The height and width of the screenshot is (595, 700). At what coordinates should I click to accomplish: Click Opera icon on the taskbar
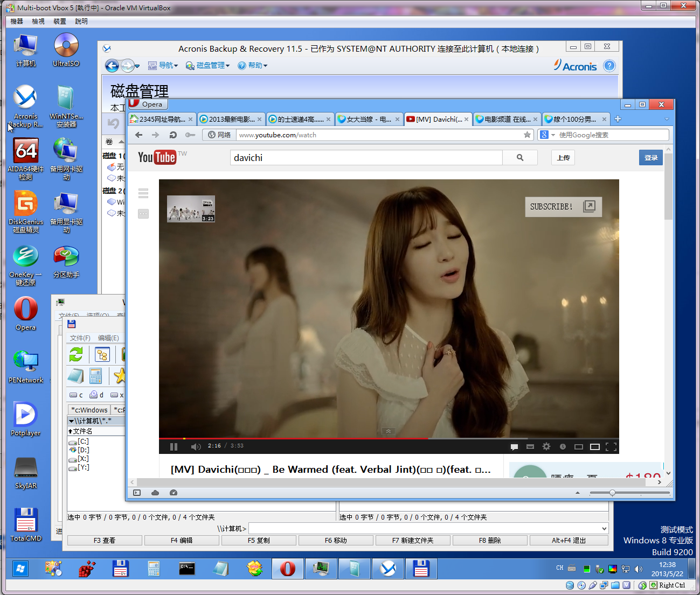(x=288, y=569)
